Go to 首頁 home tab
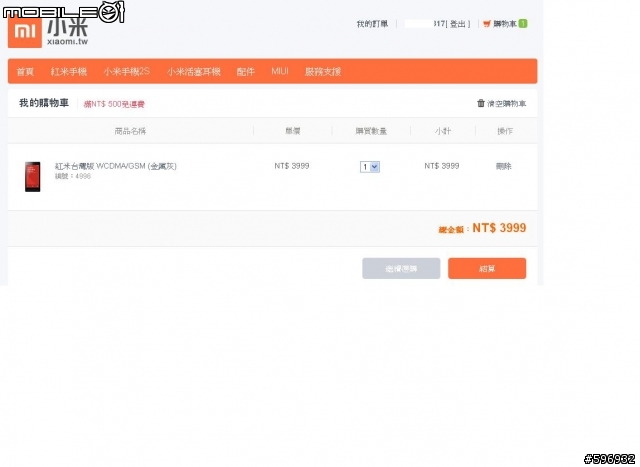Screen dimensions: 640x467 point(25,72)
